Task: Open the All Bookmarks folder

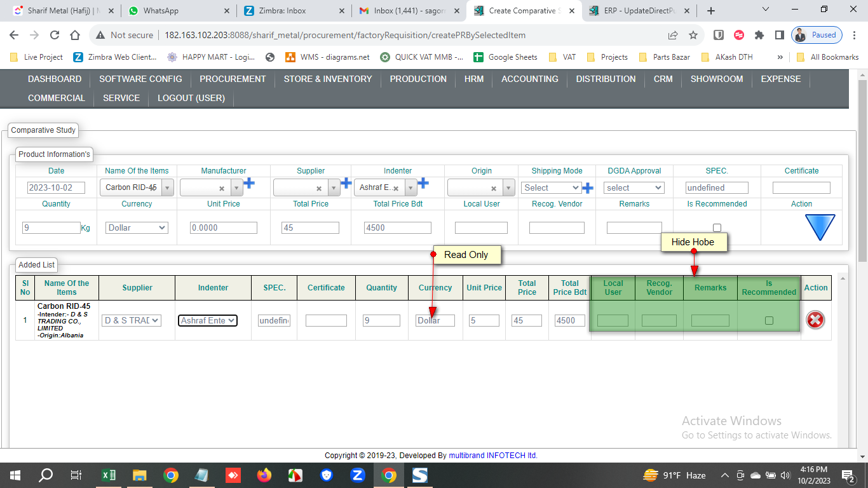Action: 827,57
